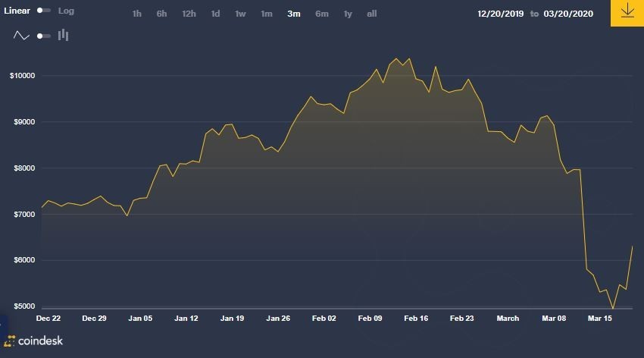Image resolution: width=644 pixels, height=358 pixels.
Task: Switch to the 12h time range
Action: pyautogui.click(x=189, y=14)
